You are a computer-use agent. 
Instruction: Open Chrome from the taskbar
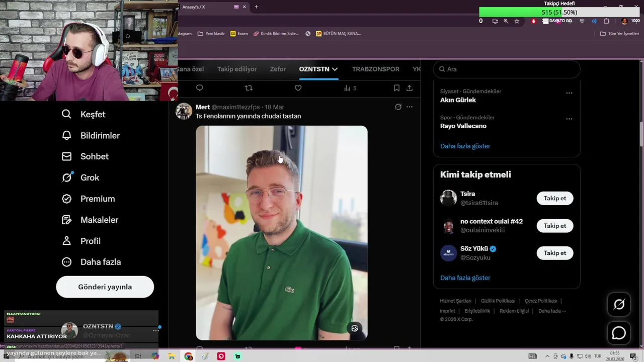(x=188, y=356)
